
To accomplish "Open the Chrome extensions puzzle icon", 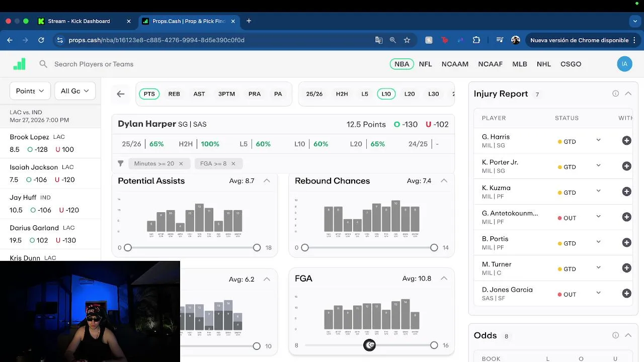I will (476, 40).
